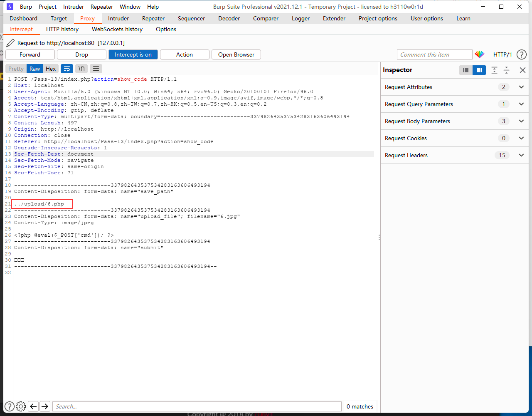Open search help icon at bottom left
This screenshot has width=532, height=416.
pyautogui.click(x=9, y=406)
